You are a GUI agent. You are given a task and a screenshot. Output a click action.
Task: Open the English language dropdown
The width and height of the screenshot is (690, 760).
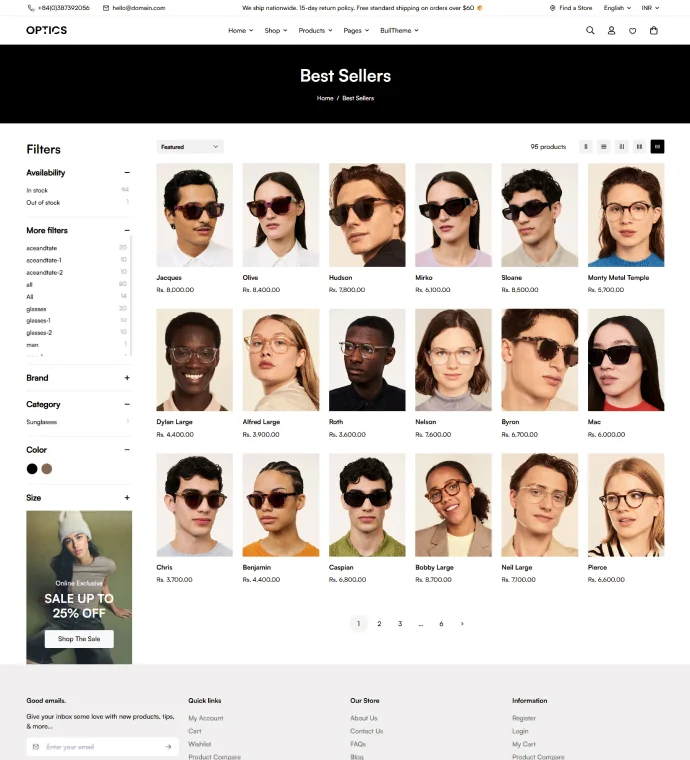[x=617, y=8]
